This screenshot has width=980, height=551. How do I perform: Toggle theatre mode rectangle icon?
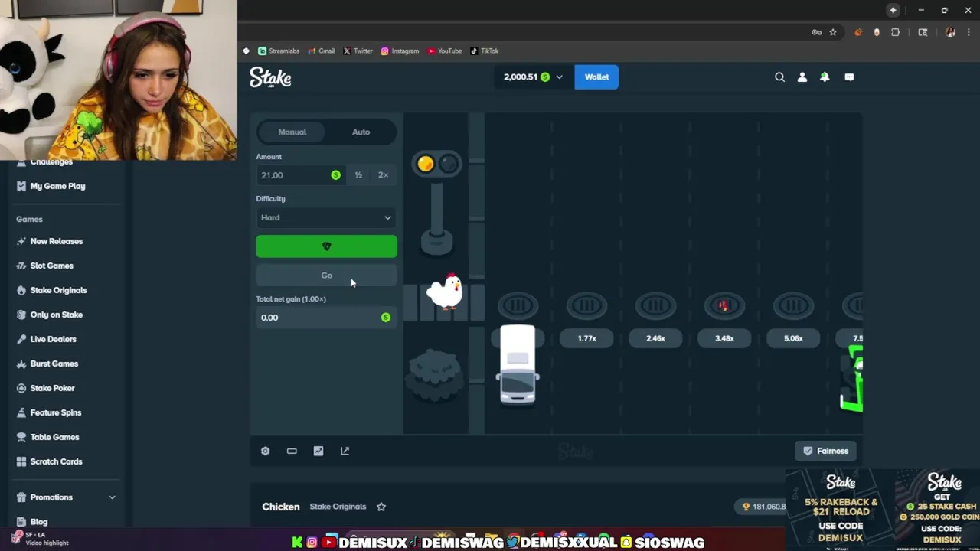click(x=292, y=451)
